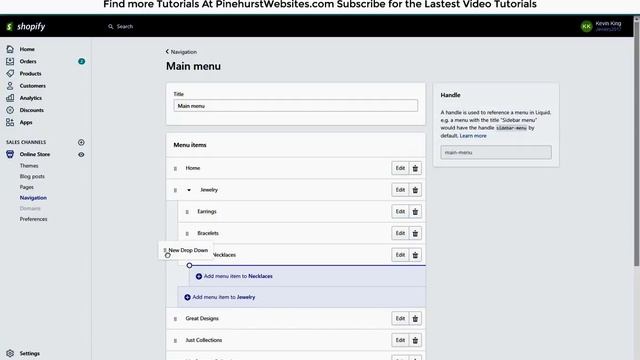Open Analytics in sidebar
640x360 pixels.
[31, 98]
